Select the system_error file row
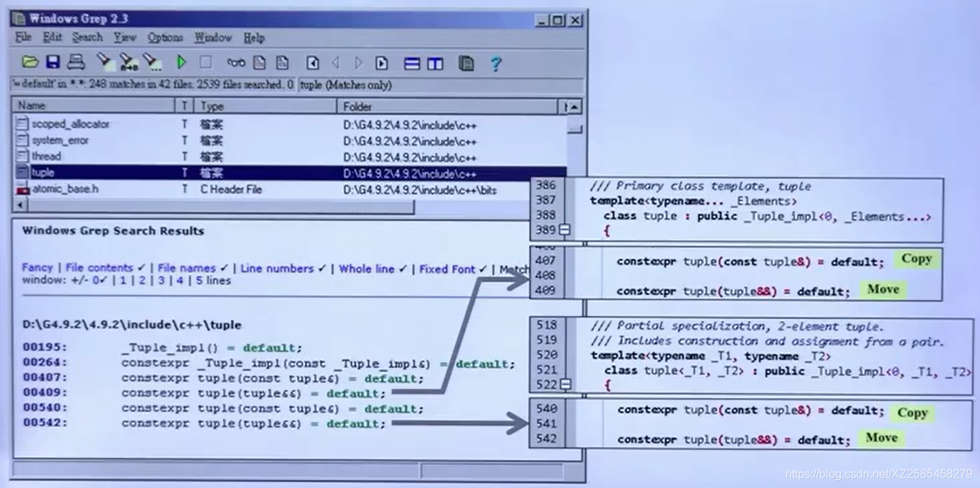The width and height of the screenshot is (980, 488). tap(290, 140)
